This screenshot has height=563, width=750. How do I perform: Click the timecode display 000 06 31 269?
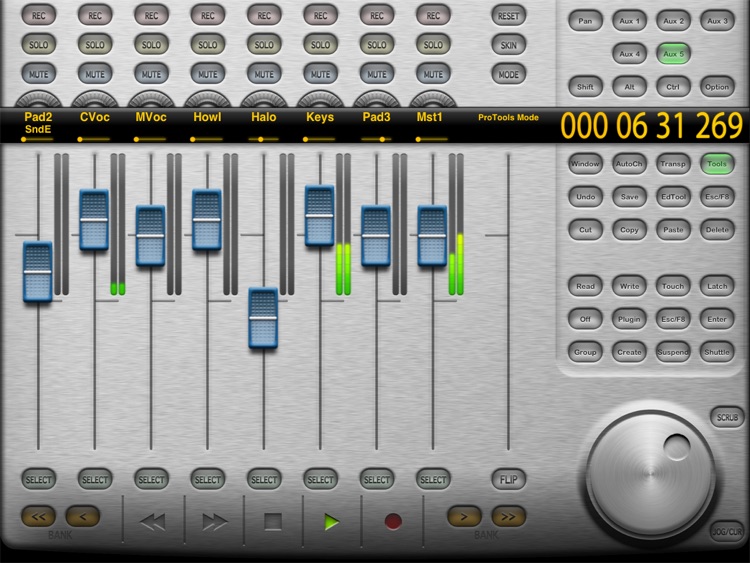pos(651,126)
